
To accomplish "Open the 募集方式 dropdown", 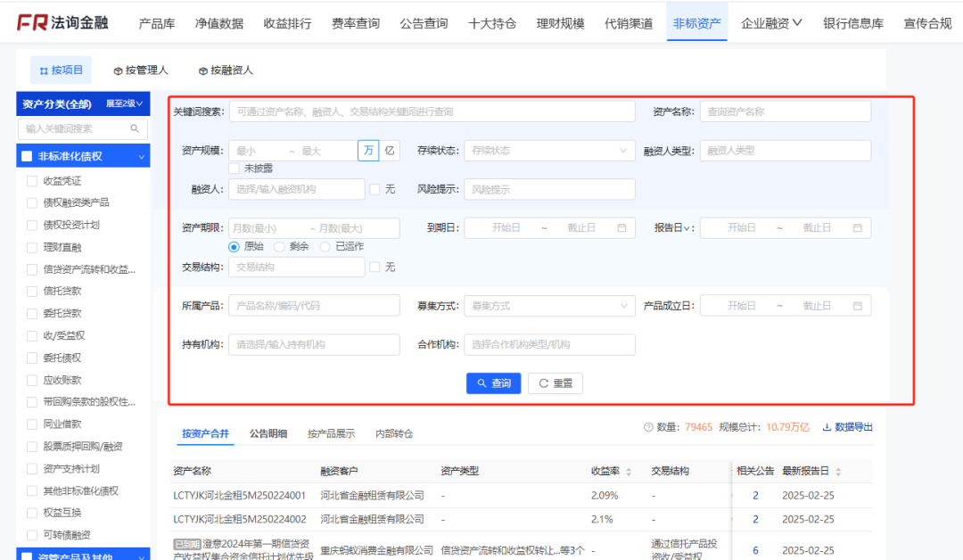I will pos(549,305).
